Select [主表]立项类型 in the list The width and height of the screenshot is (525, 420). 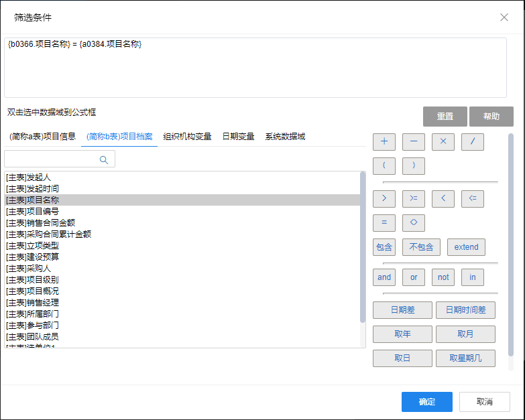pyautogui.click(x=182, y=245)
